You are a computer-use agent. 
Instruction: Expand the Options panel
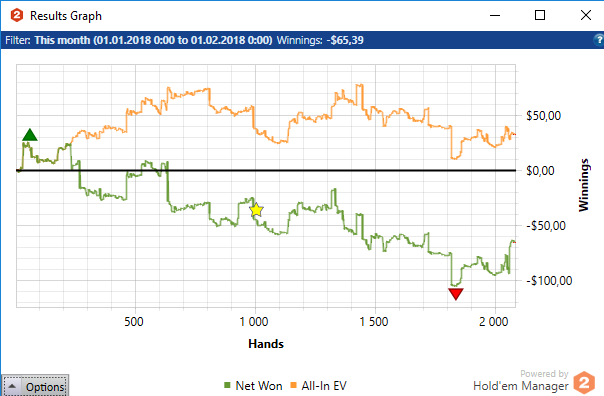point(35,386)
